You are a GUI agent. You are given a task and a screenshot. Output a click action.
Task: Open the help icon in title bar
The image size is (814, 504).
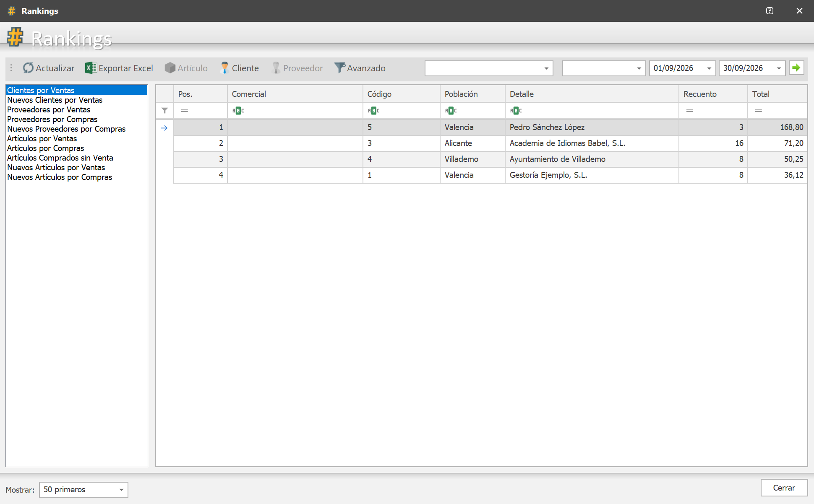coord(770,11)
